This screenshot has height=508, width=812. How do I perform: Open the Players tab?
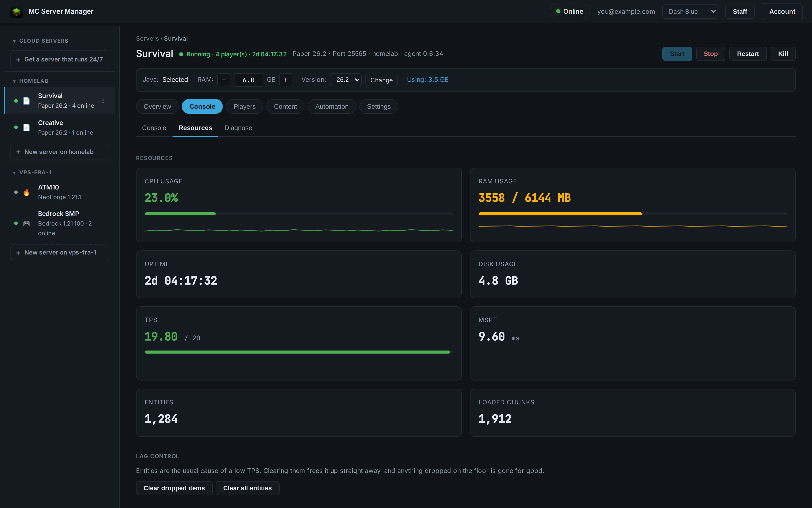coord(244,106)
